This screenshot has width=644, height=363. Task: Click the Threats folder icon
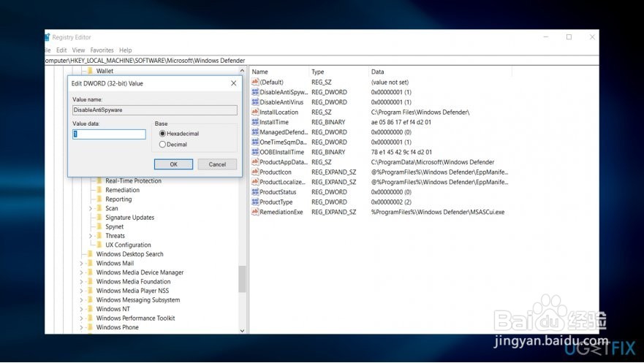[x=99, y=235]
